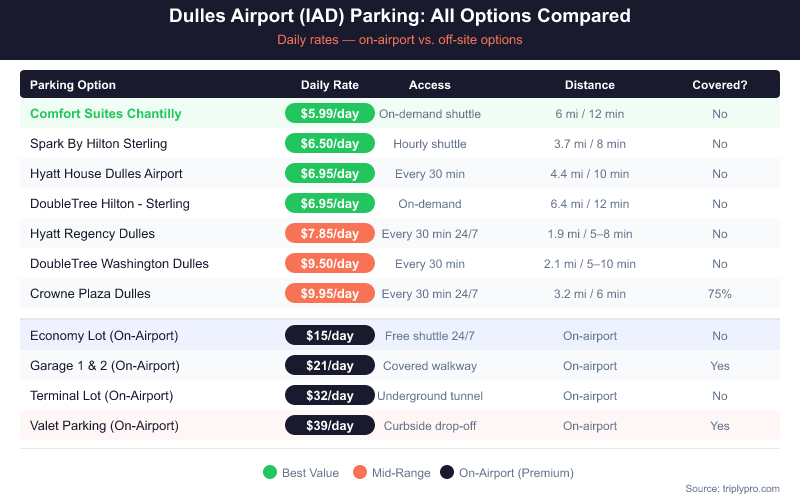Click the Parking Option column header
800x500 pixels.
73,85
